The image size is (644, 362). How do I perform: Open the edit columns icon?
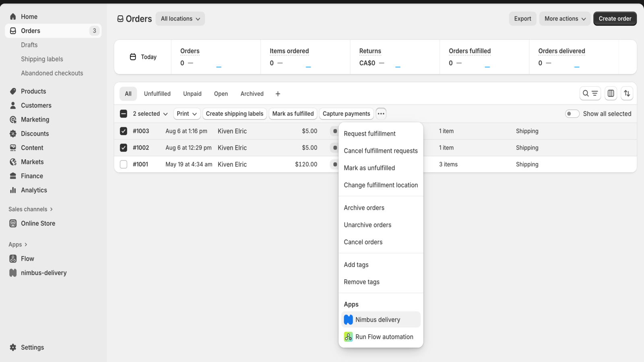[611, 93]
